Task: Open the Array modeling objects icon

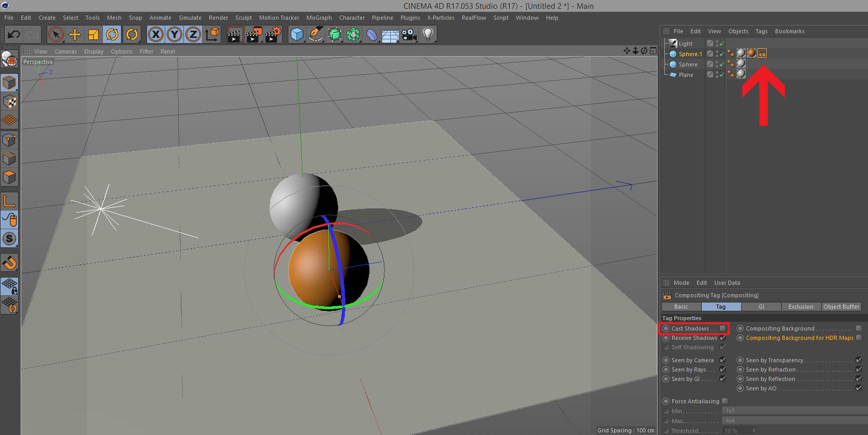Action: click(354, 35)
